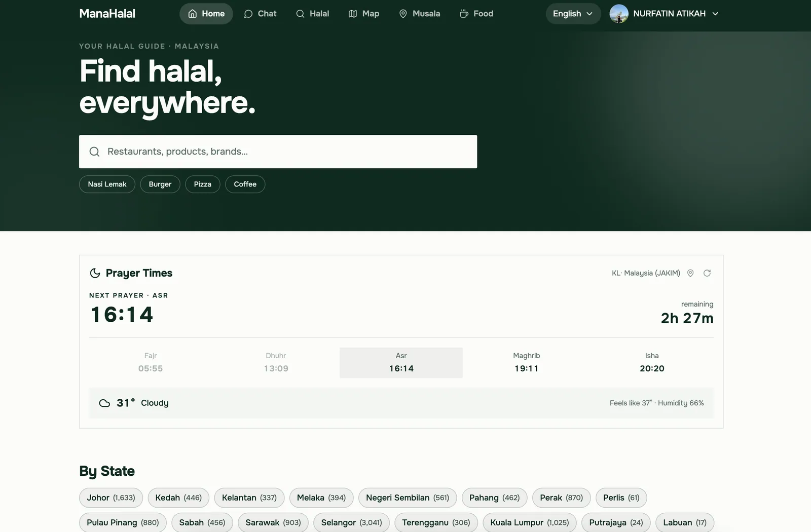811x532 pixels.
Task: Select the Nasi Lemak quick search chip
Action: coord(107,184)
